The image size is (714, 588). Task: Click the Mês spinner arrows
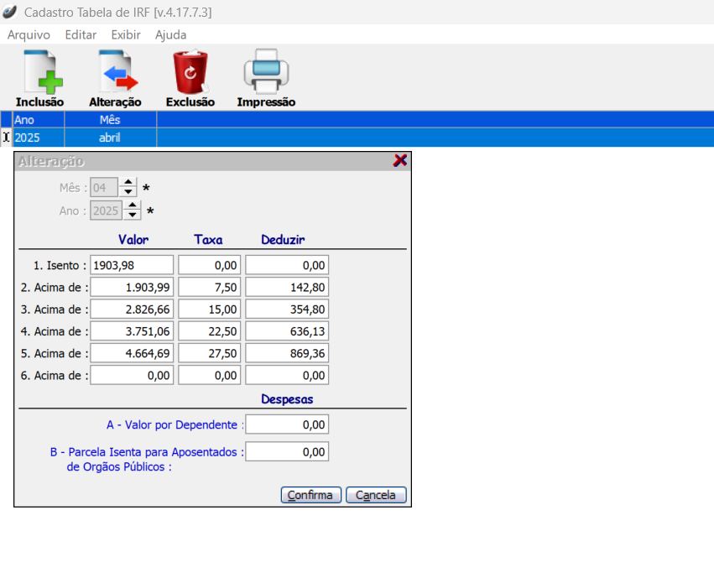[x=128, y=187]
